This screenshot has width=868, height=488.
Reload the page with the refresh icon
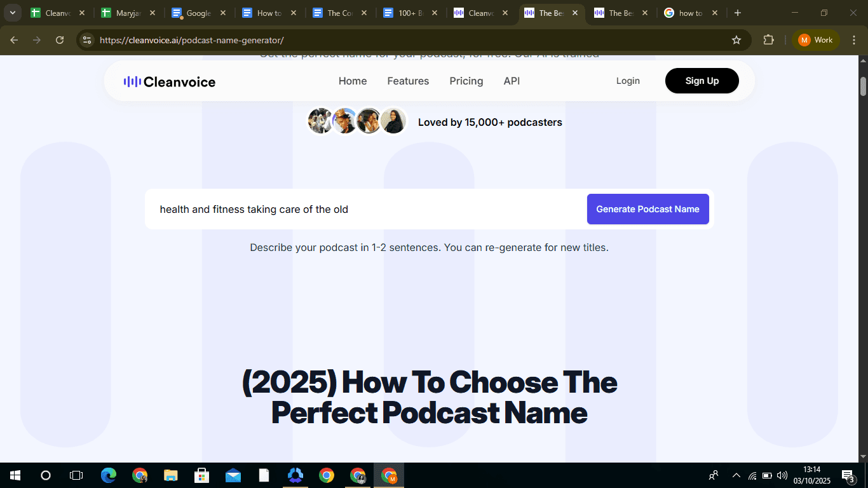tap(60, 40)
